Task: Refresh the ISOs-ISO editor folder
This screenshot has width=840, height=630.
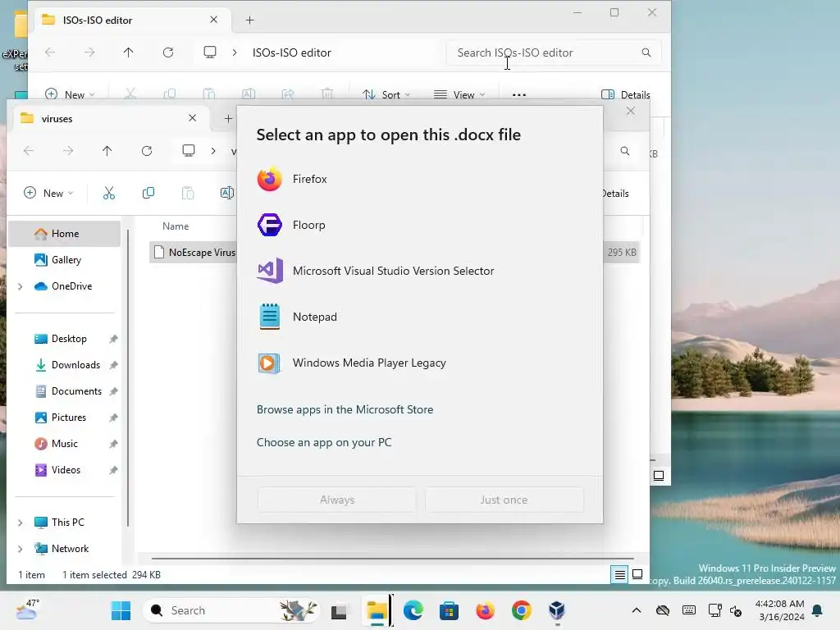Action: [x=168, y=52]
